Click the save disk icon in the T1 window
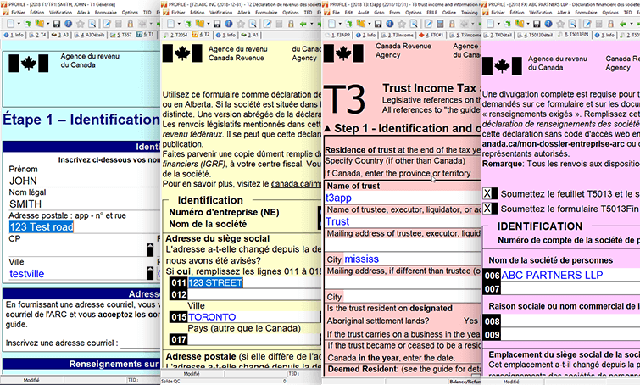The height and width of the screenshot is (385, 640). point(56,24)
